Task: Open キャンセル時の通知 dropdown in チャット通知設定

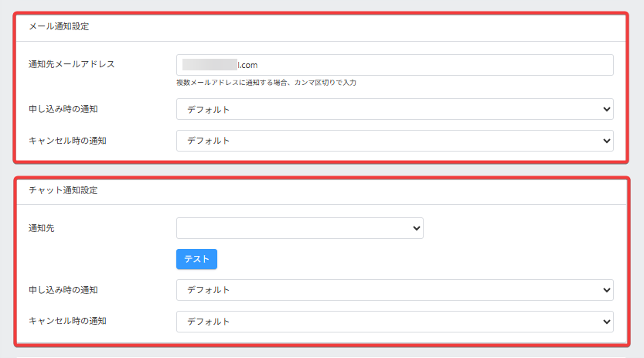Action: (394, 322)
